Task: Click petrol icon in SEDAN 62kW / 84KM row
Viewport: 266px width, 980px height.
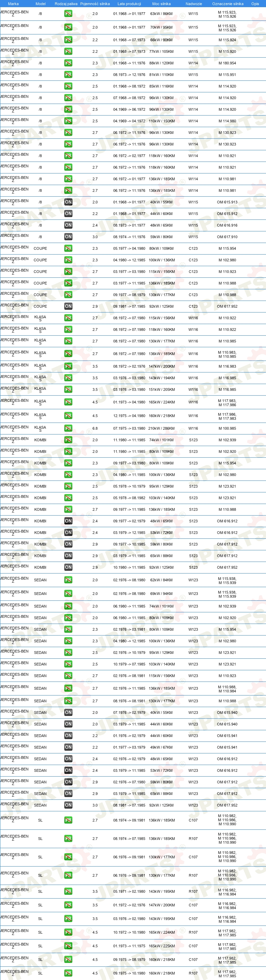Action: (x=68, y=580)
